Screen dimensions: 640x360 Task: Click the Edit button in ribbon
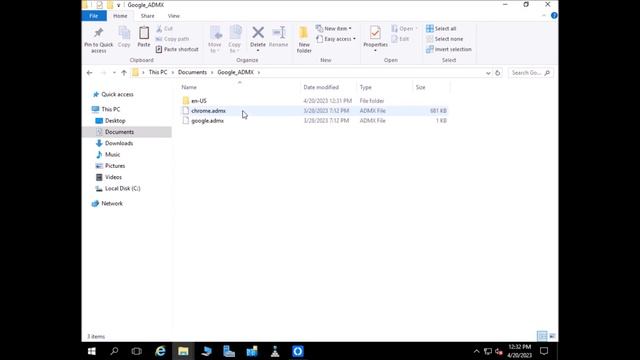coord(400,39)
